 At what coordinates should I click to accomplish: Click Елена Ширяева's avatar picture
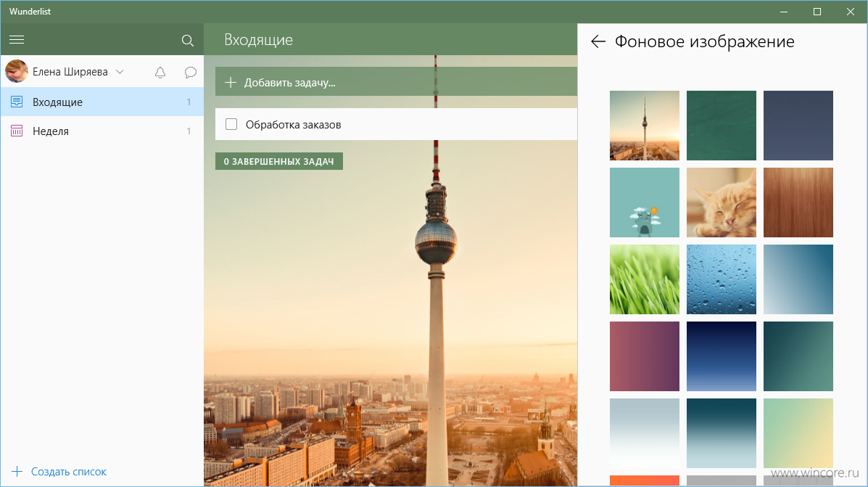tap(17, 71)
